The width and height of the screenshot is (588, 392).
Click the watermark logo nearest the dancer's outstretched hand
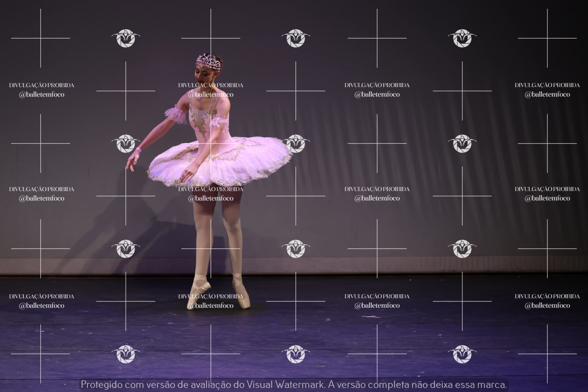click(x=126, y=143)
